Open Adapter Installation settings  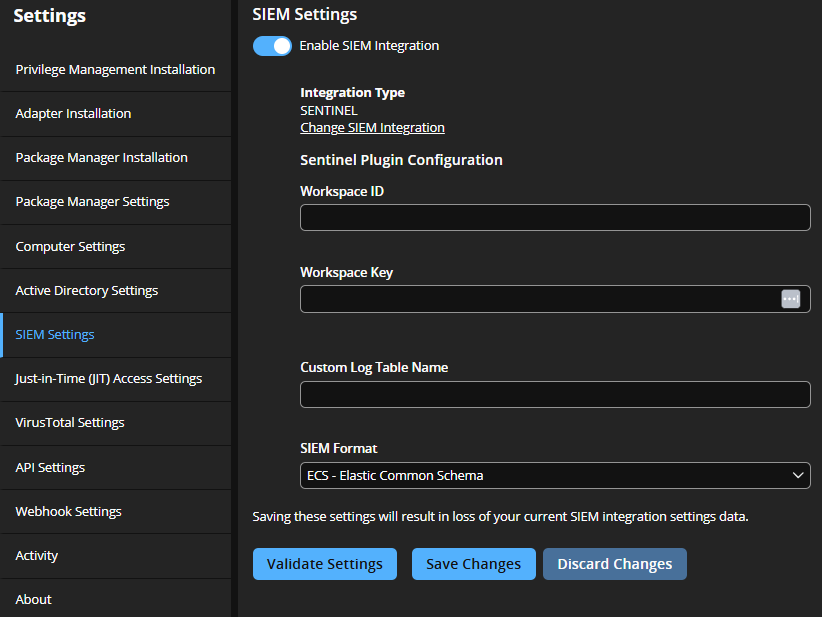click(73, 113)
